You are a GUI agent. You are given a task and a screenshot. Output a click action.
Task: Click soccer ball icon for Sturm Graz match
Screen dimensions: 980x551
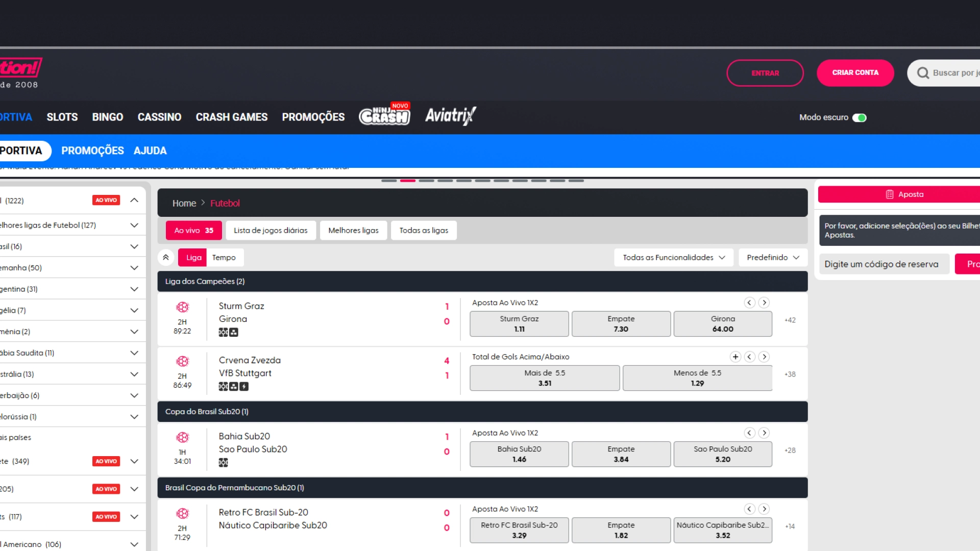[182, 307]
